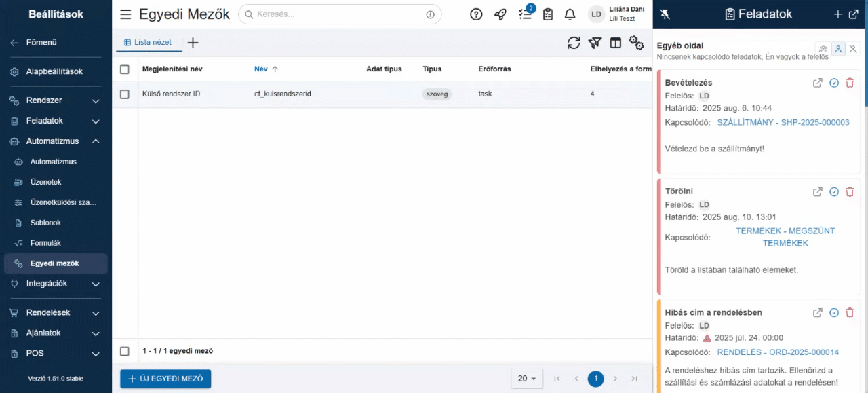Open the notifications bell icon
868x393 pixels.
(x=570, y=14)
